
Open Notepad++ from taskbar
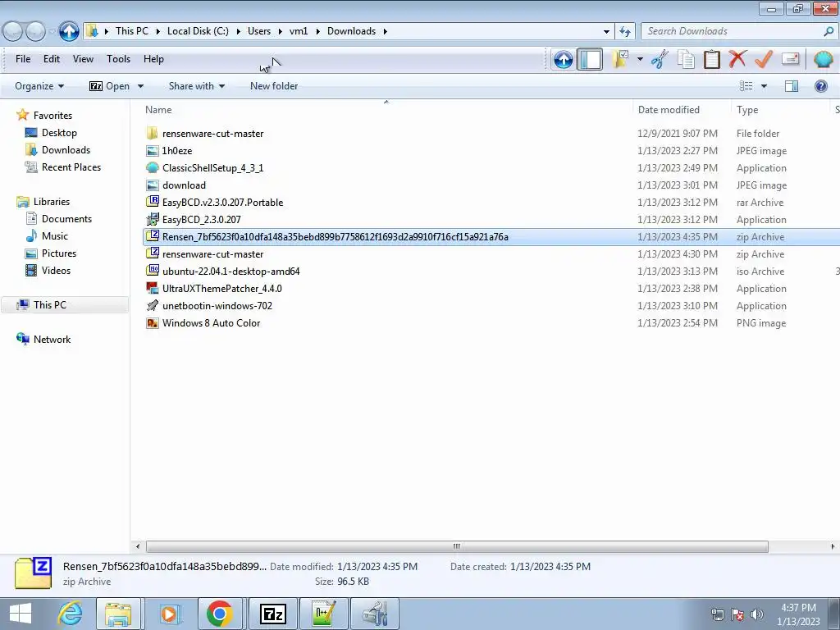pos(324,614)
